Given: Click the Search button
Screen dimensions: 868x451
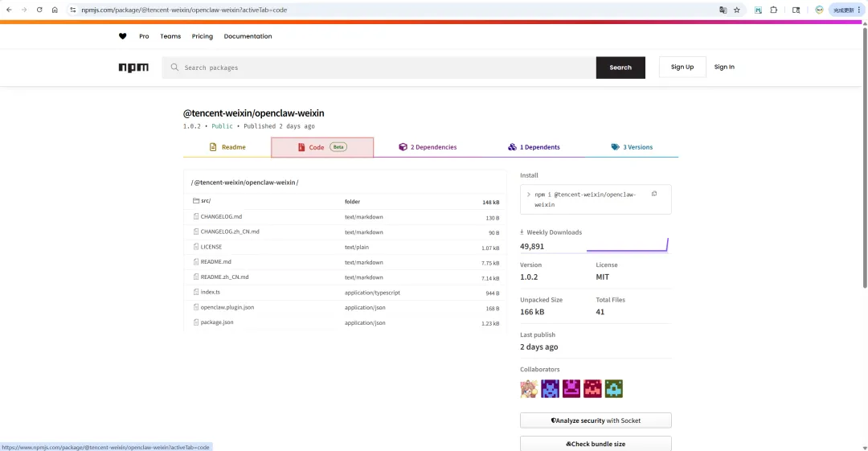Looking at the screenshot, I should click(620, 68).
